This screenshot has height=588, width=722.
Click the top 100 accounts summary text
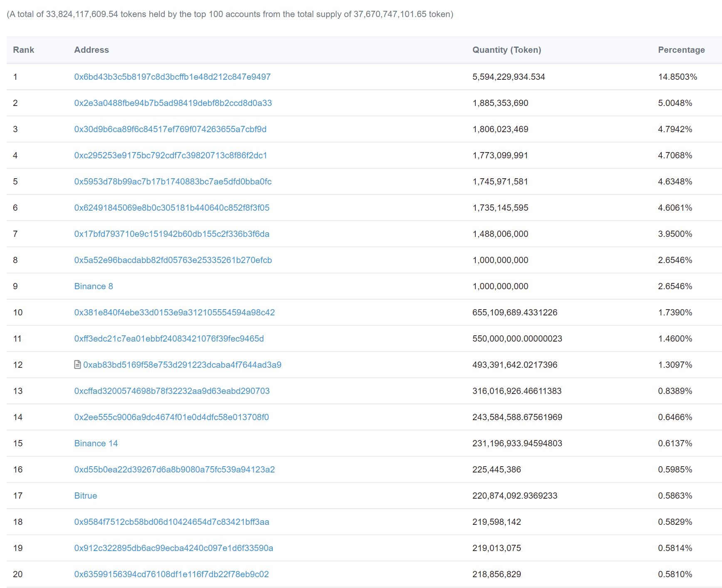[x=230, y=14]
